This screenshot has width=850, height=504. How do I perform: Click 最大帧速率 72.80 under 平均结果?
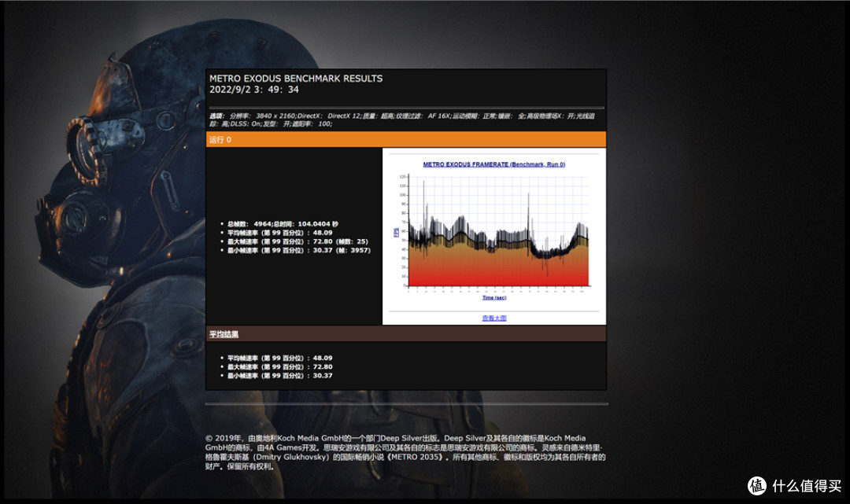(279, 366)
